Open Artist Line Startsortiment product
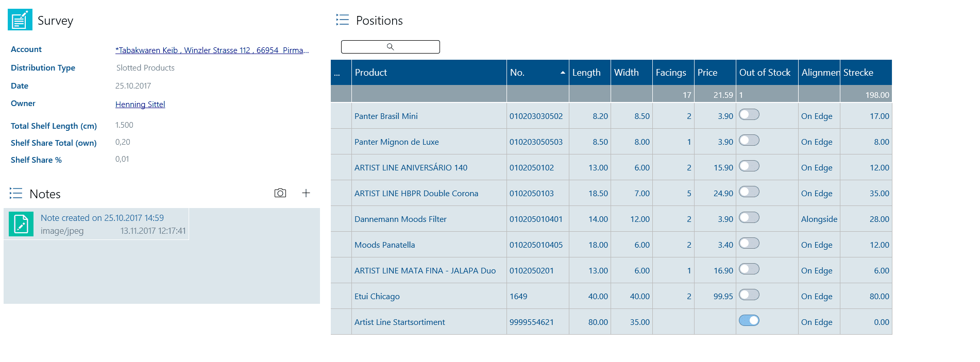Screen dimensions: 980x362 [x=399, y=322]
